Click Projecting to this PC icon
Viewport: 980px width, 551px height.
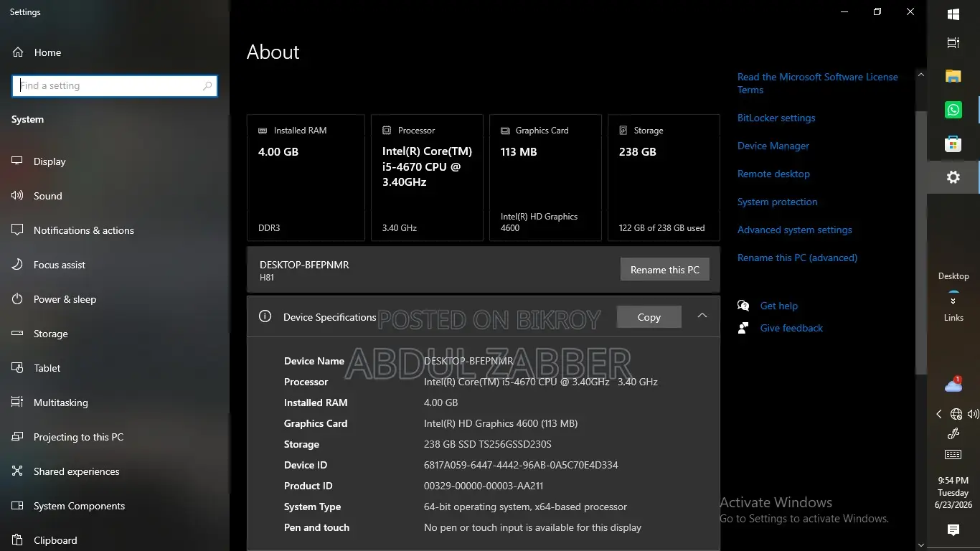pyautogui.click(x=18, y=437)
